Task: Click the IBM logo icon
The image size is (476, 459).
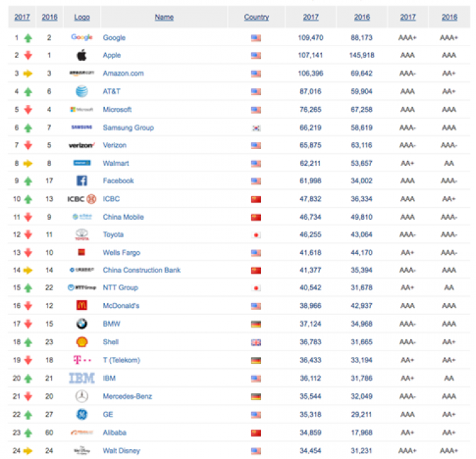Action: pos(82,378)
